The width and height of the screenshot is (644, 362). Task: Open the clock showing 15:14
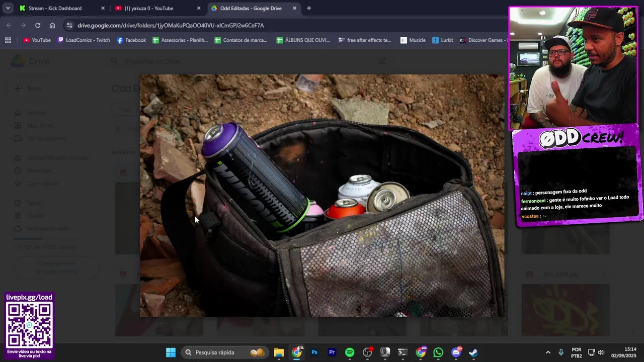(624, 352)
